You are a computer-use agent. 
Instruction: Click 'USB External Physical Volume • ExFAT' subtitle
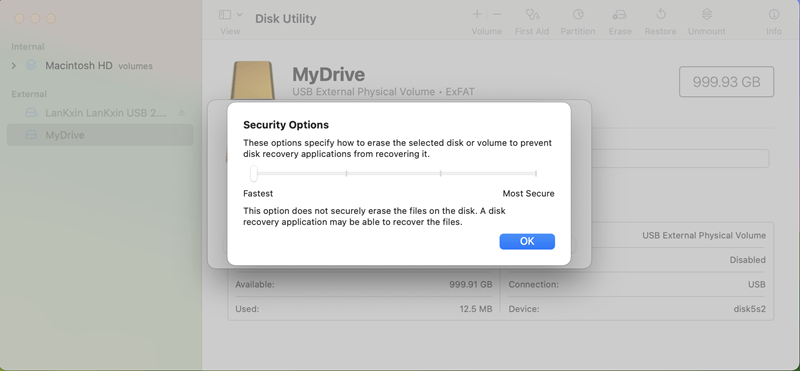(x=383, y=92)
